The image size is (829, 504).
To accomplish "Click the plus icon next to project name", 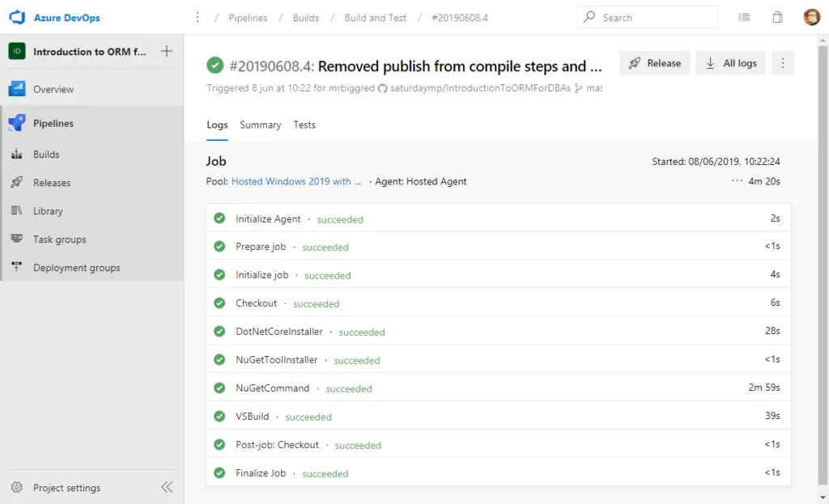I will [167, 51].
